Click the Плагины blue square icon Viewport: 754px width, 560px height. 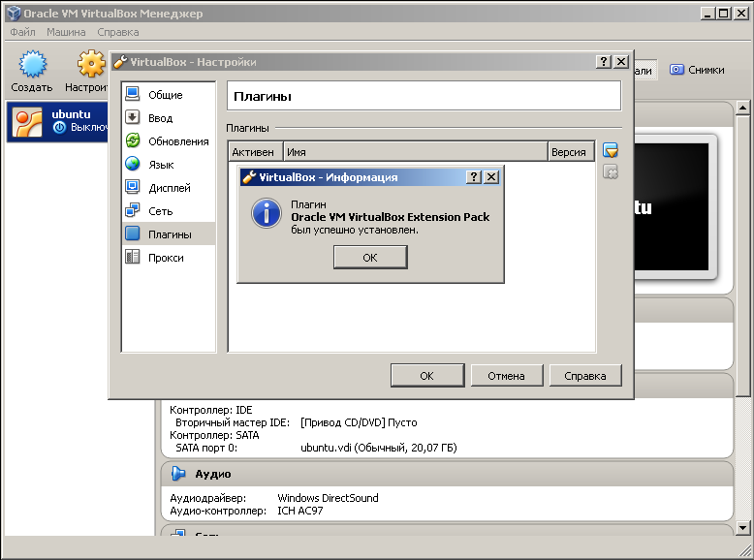(132, 233)
